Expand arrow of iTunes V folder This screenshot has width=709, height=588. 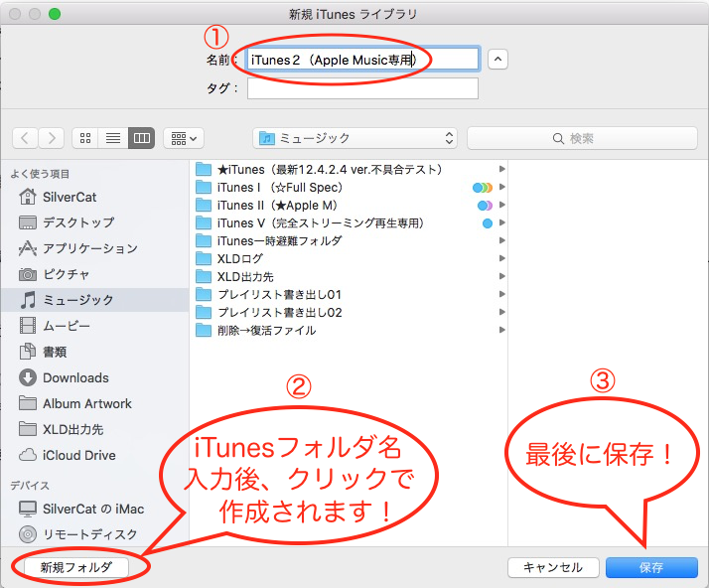pos(501,222)
